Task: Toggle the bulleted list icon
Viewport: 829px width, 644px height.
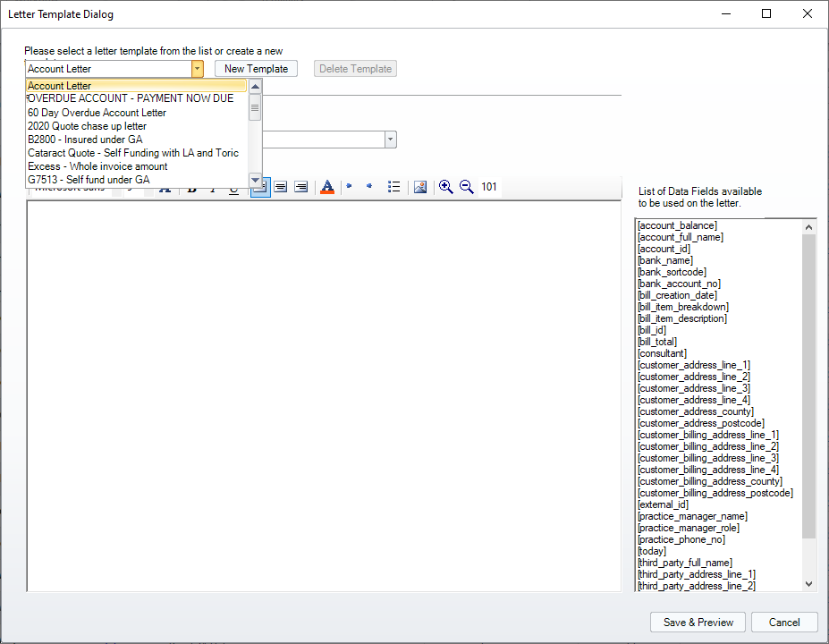Action: click(393, 187)
